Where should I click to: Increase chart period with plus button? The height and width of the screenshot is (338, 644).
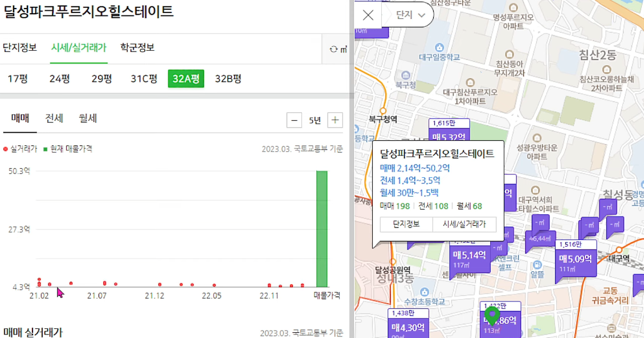click(x=335, y=120)
